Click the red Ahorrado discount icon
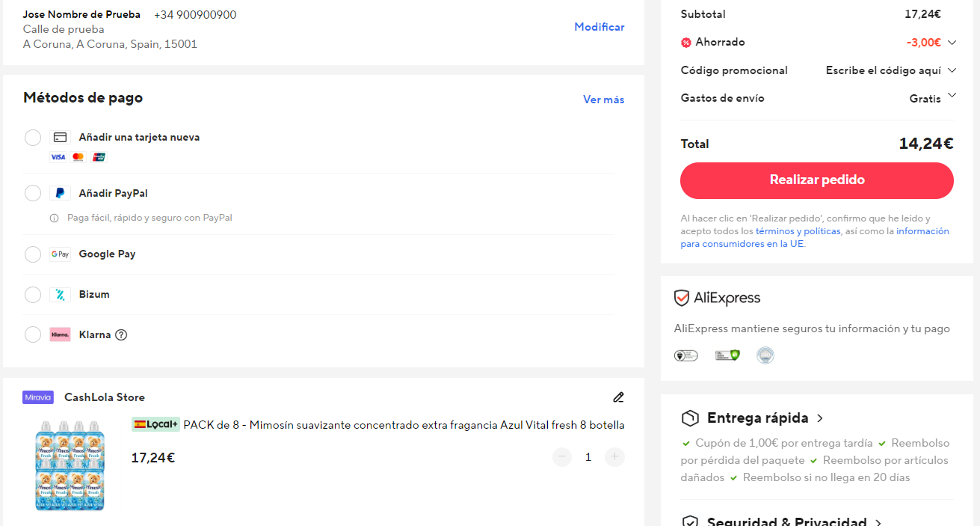 (686, 43)
